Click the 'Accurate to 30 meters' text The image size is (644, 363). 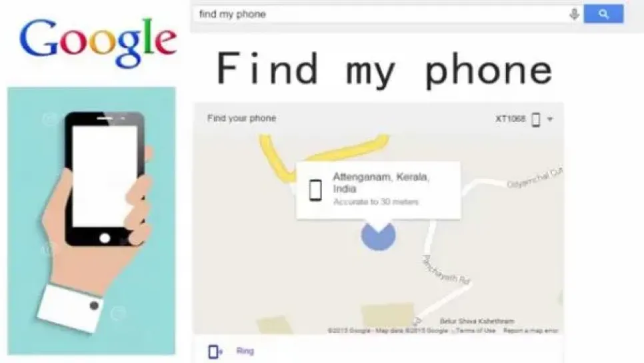pyautogui.click(x=376, y=202)
